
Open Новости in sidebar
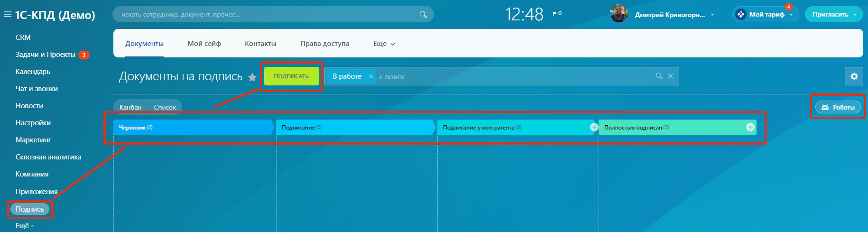click(x=29, y=106)
